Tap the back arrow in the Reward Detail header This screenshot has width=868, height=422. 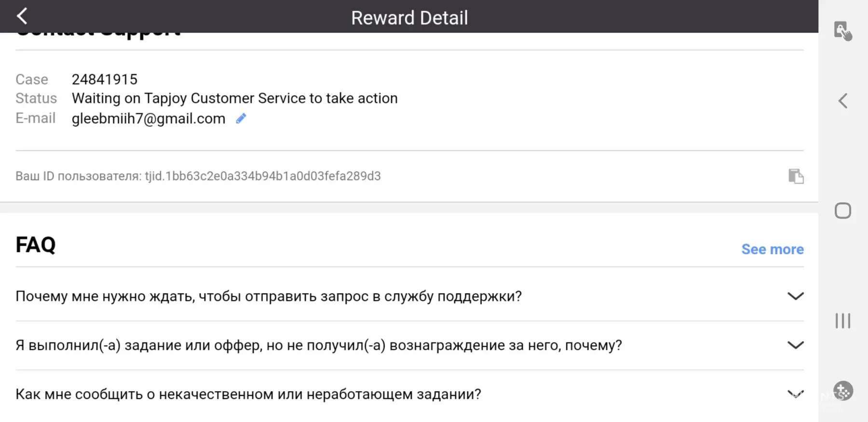click(x=22, y=16)
